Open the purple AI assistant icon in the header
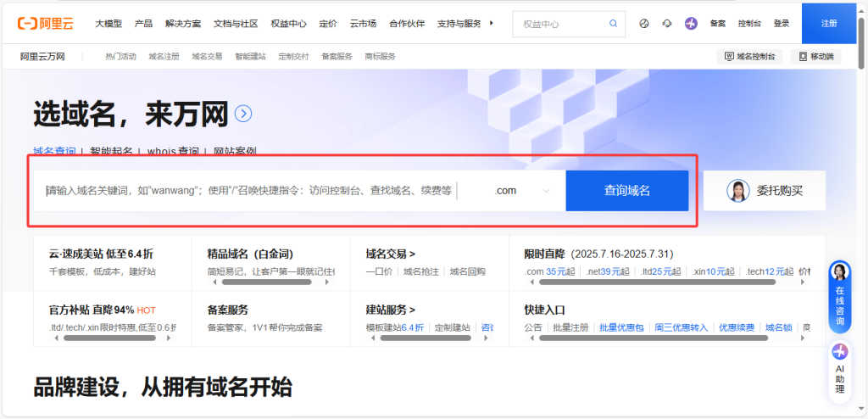Screen dimensions: 868x419 [x=691, y=23]
